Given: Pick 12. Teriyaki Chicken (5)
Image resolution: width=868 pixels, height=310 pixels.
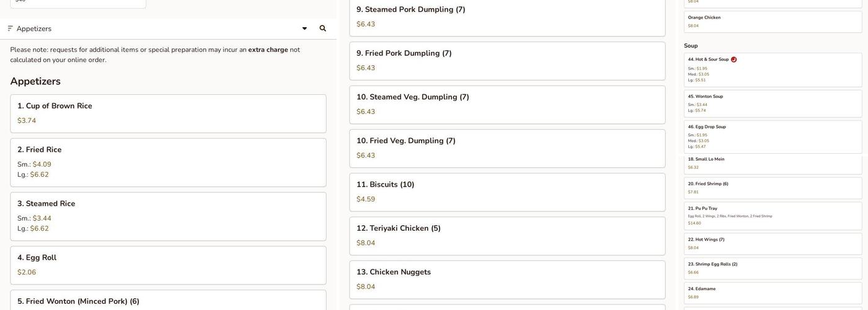Looking at the screenshot, I should pos(507,236).
